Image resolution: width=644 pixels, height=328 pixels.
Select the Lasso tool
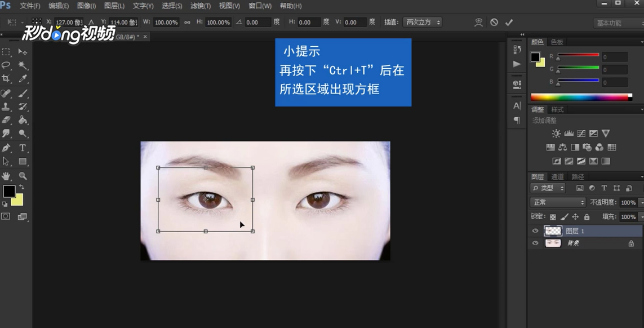tap(7, 65)
